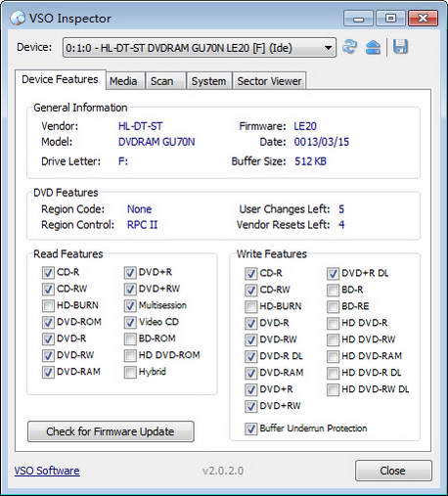Toggle the Read CD-RW checkbox
The image size is (448, 496).
(48, 289)
